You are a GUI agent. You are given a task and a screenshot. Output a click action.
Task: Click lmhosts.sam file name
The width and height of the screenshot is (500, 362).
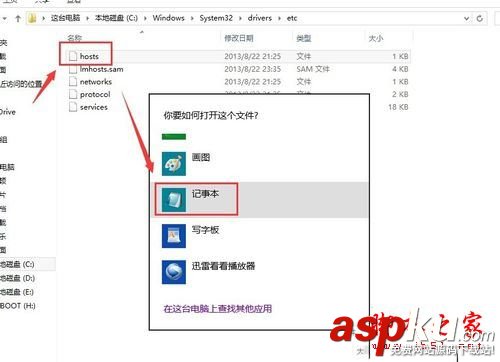coord(102,69)
